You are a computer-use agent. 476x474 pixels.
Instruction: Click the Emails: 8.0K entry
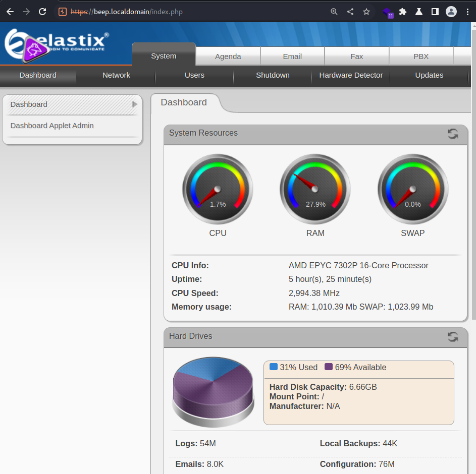click(199, 464)
